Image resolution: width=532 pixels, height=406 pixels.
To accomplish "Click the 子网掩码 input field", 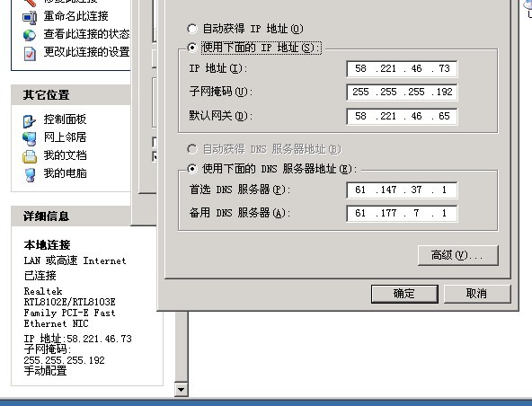I will point(402,93).
